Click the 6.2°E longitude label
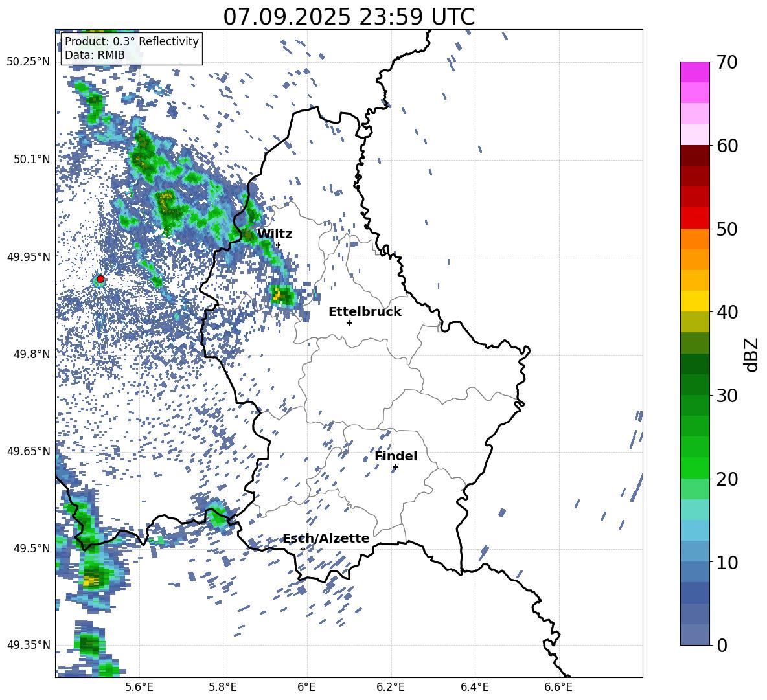Viewport: 767px width, 700px height. pyautogui.click(x=391, y=687)
